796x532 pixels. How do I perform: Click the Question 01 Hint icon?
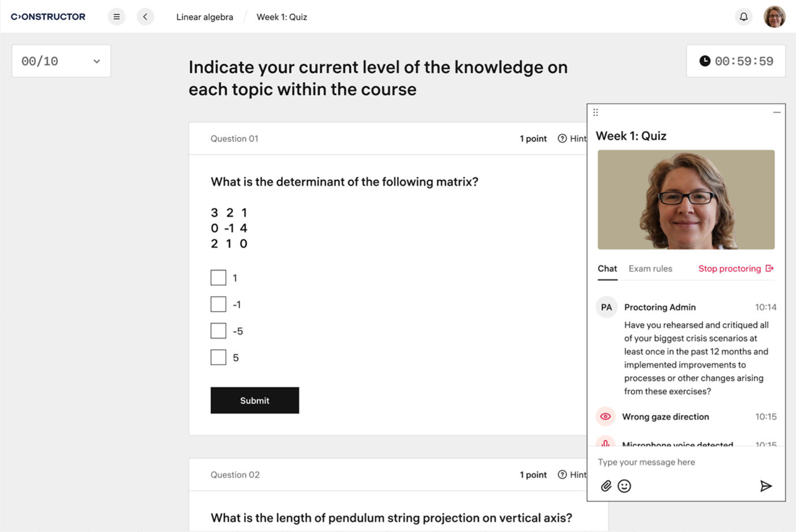(x=562, y=138)
